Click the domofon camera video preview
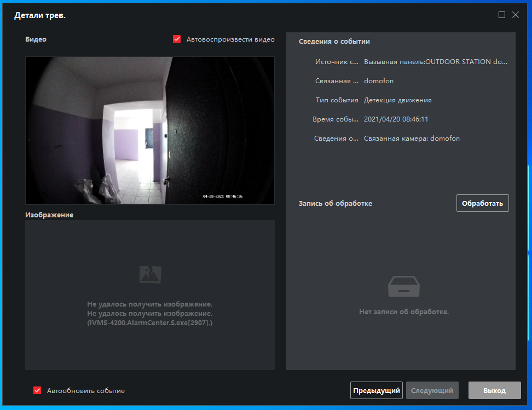This screenshot has width=532, height=410. point(149,130)
